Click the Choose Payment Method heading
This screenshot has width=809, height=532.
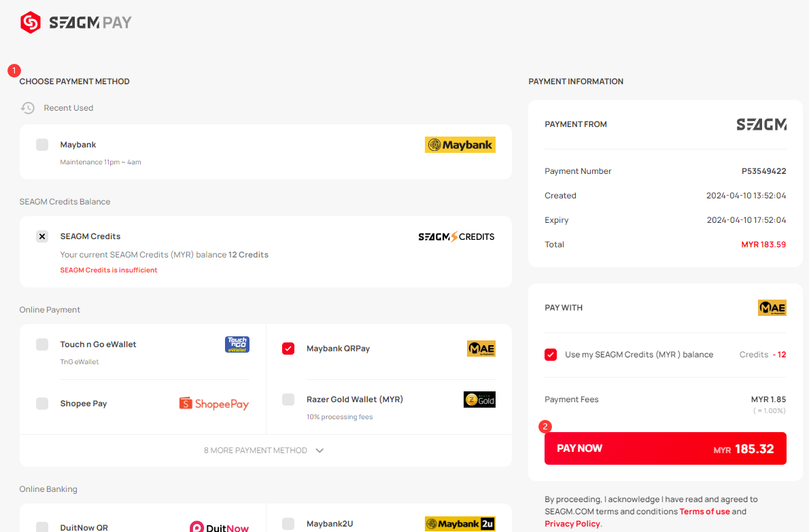pos(74,82)
